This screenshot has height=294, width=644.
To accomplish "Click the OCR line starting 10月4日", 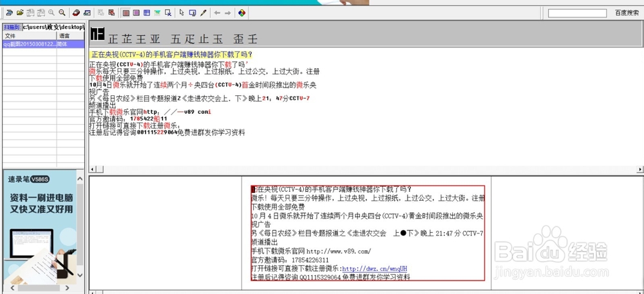I will (x=202, y=85).
